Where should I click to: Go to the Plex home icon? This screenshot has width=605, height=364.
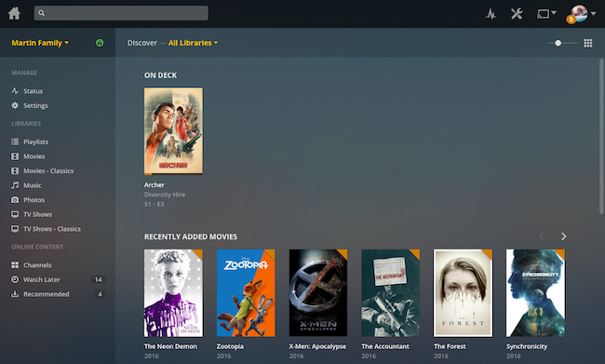[x=14, y=13]
